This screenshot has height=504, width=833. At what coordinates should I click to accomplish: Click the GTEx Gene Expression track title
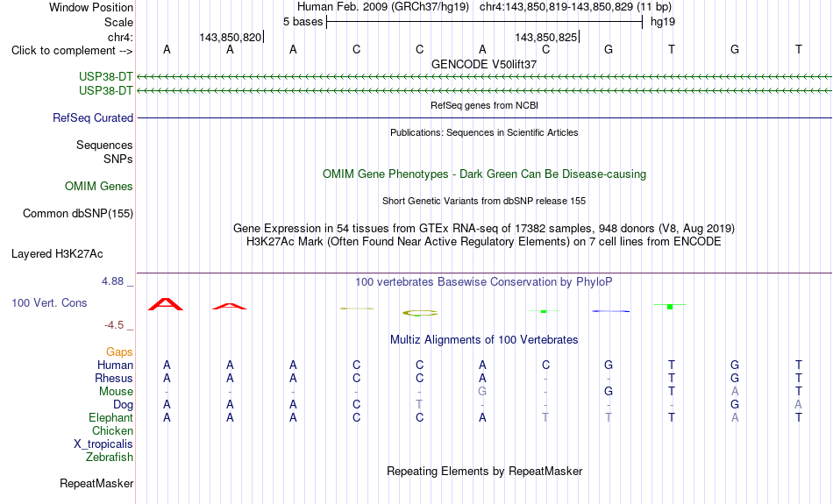484,229
